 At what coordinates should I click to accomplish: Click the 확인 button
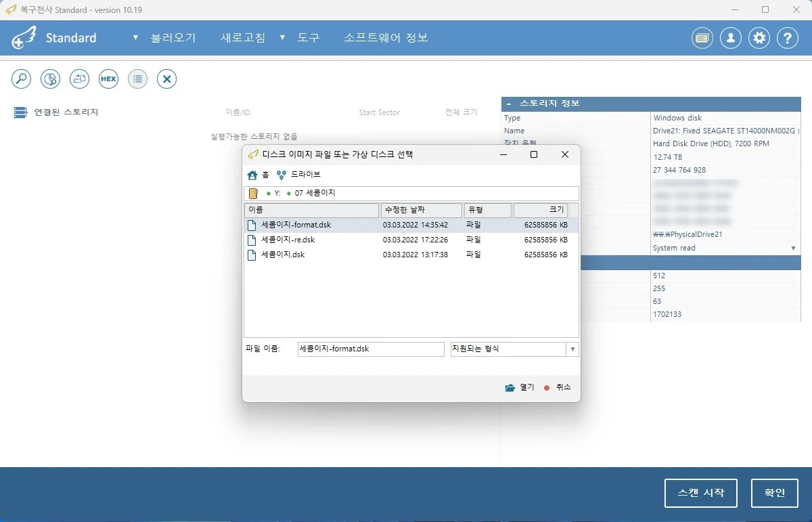point(775,492)
